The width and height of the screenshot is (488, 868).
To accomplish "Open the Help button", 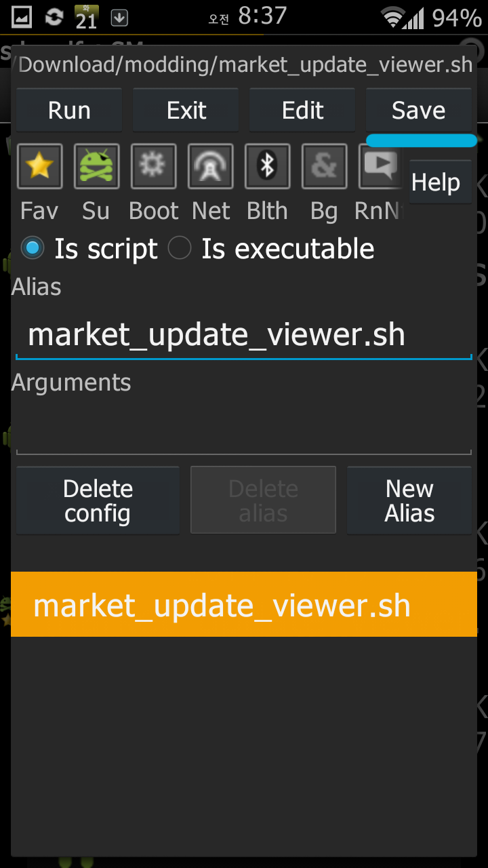I will tap(436, 182).
